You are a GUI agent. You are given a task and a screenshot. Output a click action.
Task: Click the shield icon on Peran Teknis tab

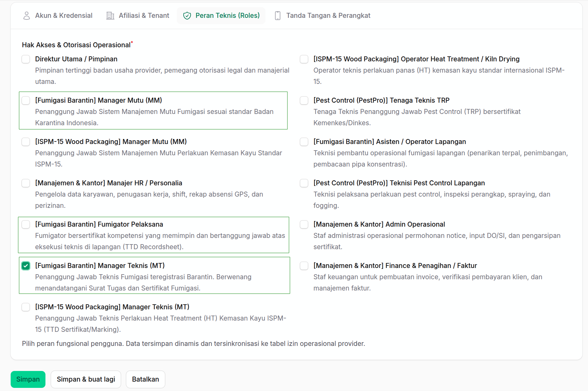click(x=187, y=16)
